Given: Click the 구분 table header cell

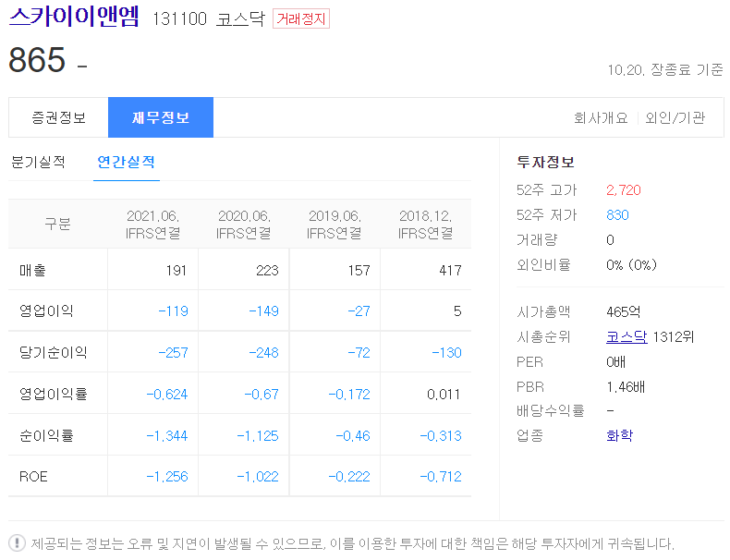Looking at the screenshot, I should 57,224.
